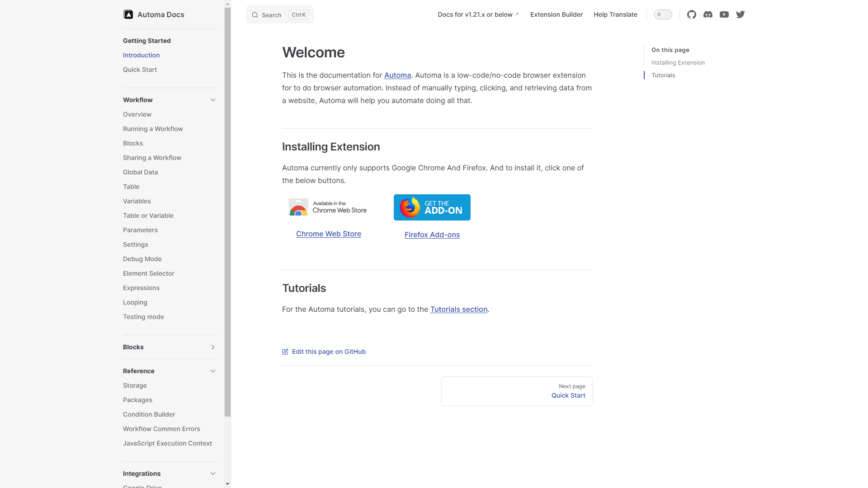Click the sidebar scroll up arrow
Image resolution: width=868 pixels, height=488 pixels.
[x=227, y=4]
